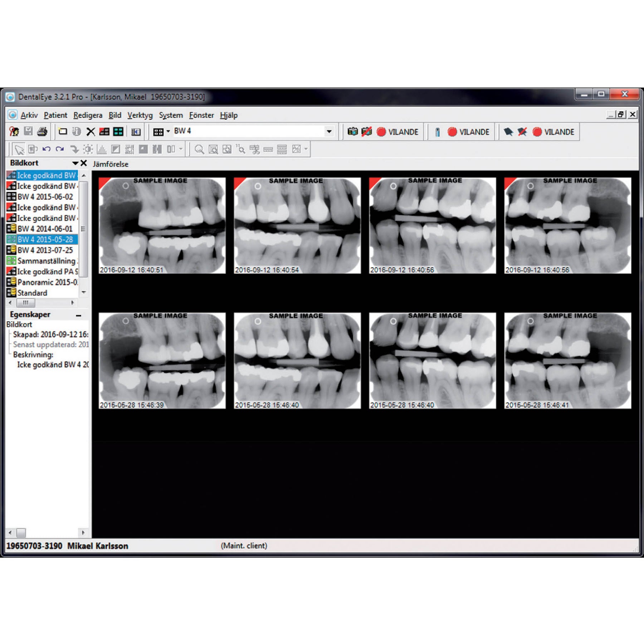Viewport: 644px width, 644px height.
Task: Collapse the Egenskaper panel
Action: pos(78,316)
